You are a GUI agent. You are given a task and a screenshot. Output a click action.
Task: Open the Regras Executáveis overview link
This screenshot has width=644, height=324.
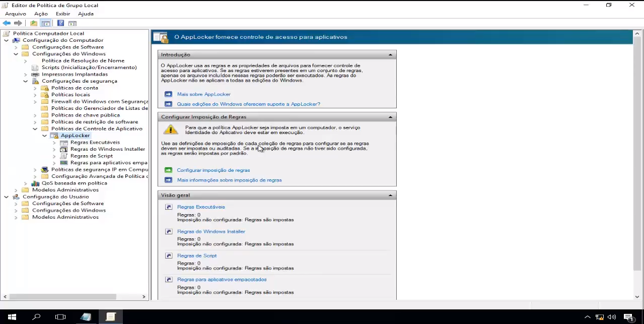(201, 207)
